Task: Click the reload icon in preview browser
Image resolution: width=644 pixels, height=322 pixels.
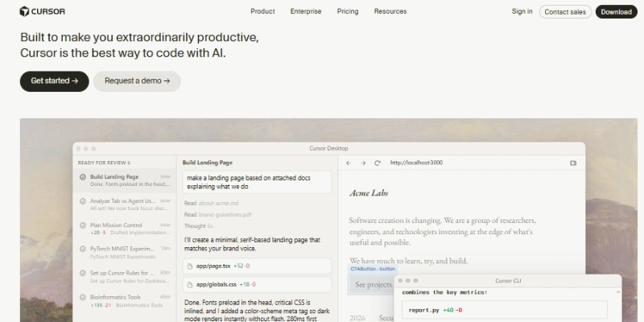Action: 378,163
